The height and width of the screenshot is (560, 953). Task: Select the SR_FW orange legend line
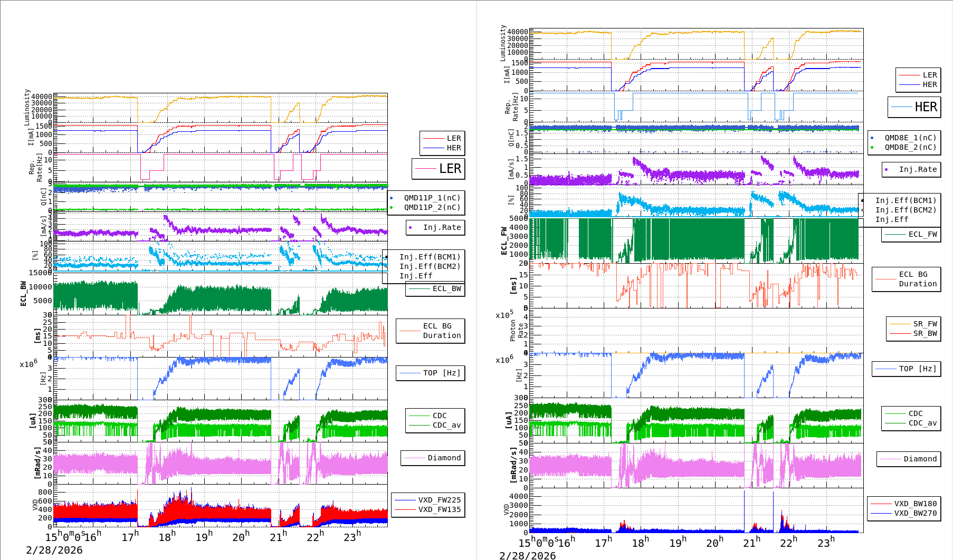[900, 324]
